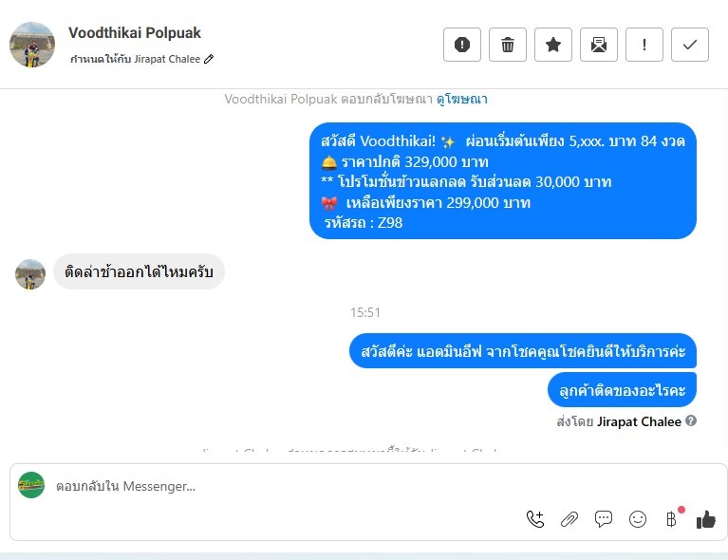The image size is (728, 560).
Task: Mark conversation done with checkmark icon
Action: click(689, 45)
